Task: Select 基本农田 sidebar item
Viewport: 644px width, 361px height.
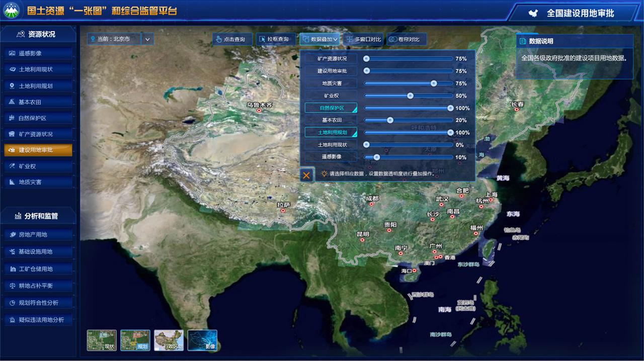Action: [x=38, y=102]
